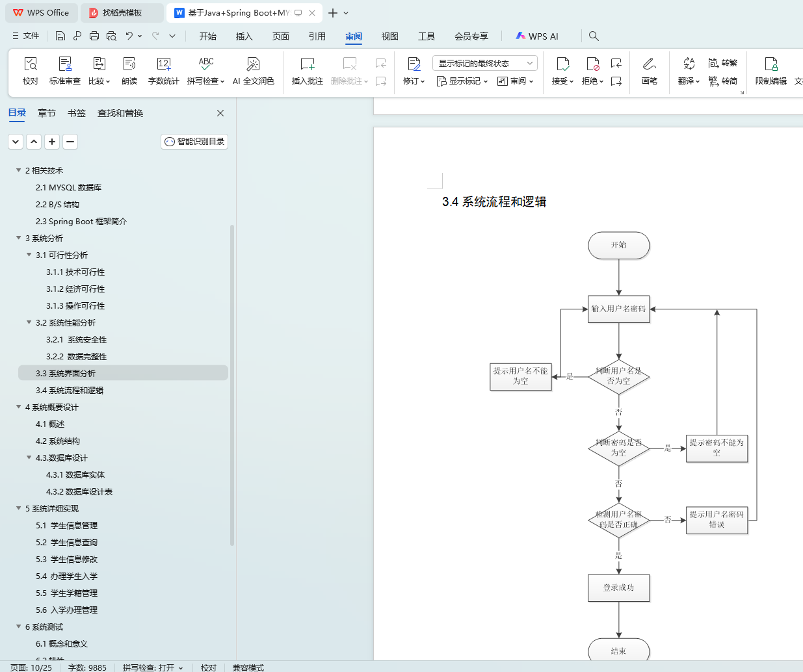Click the outline demote minus button
803x672 pixels.
(70, 142)
